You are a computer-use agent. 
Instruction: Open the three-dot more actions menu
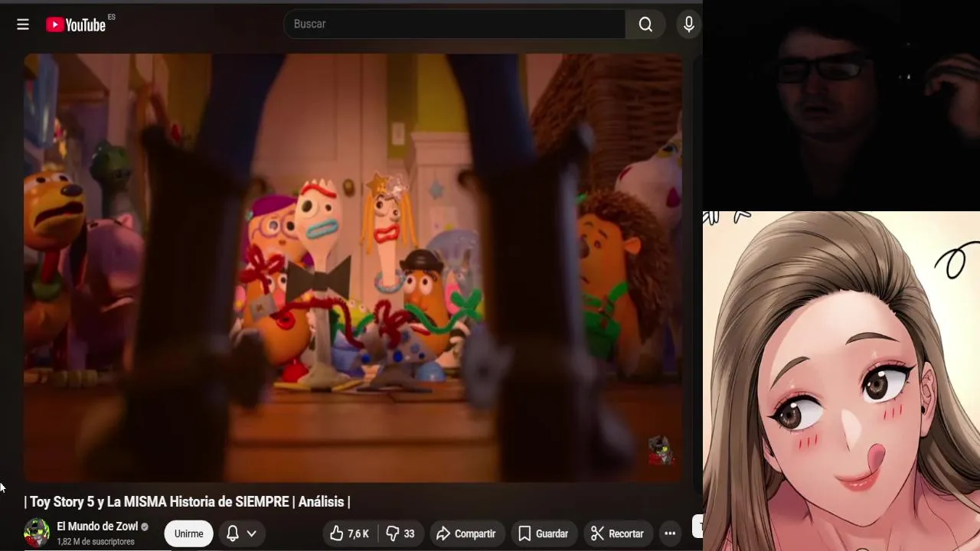[670, 533]
